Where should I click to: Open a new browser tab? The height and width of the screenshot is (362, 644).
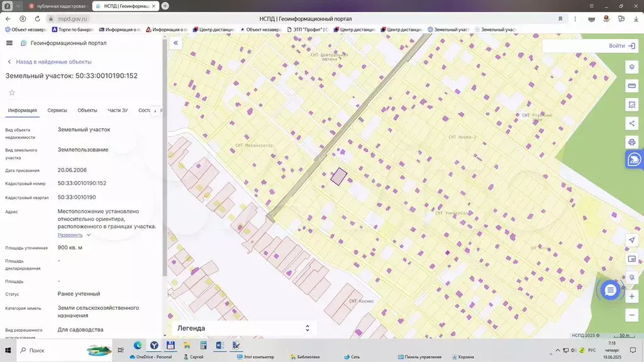[165, 6]
